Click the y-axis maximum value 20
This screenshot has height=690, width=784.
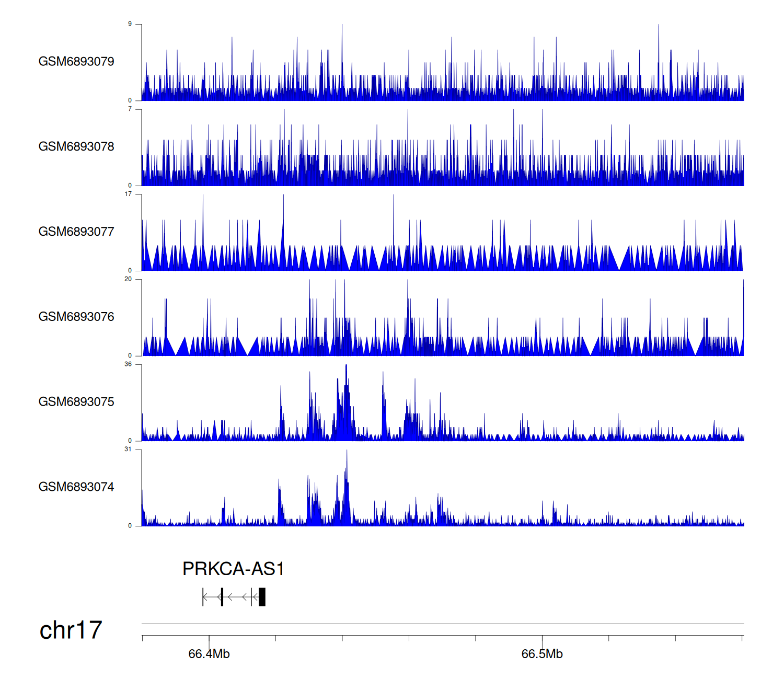(x=128, y=279)
